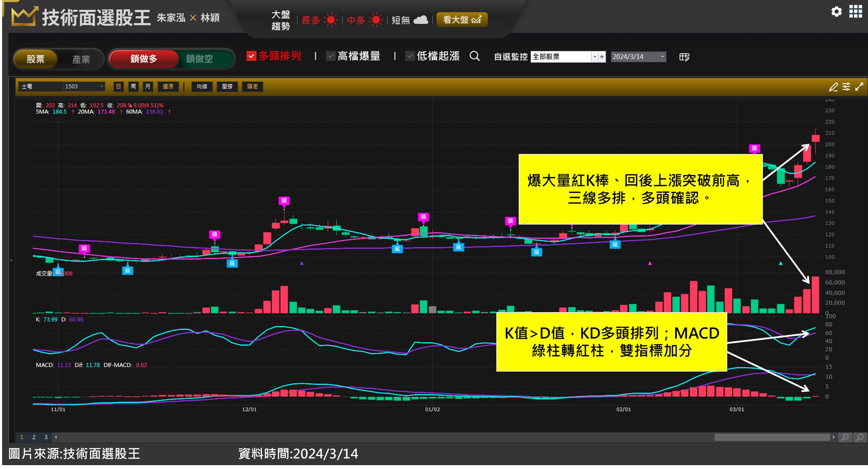868x469 pixels.
Task: Select 鎖做空 short-side mode
Action: coord(199,59)
